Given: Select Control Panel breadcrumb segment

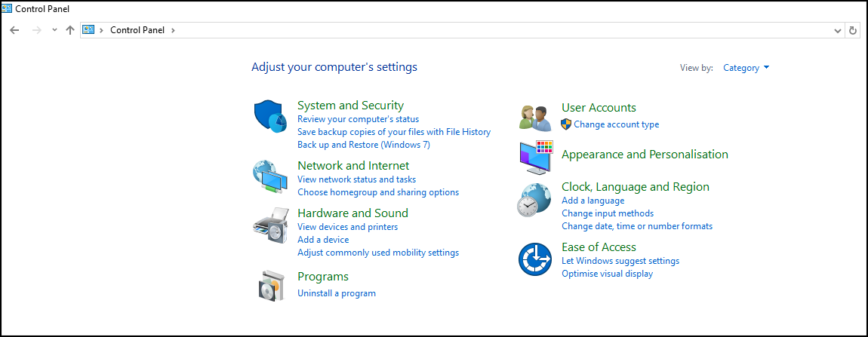Looking at the screenshot, I should coord(137,30).
